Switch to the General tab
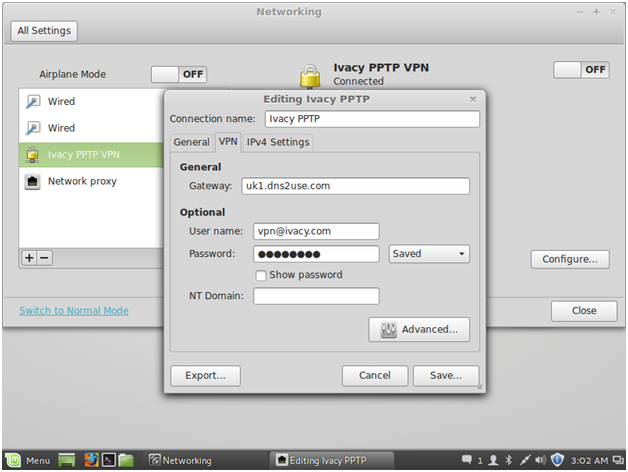 click(191, 142)
